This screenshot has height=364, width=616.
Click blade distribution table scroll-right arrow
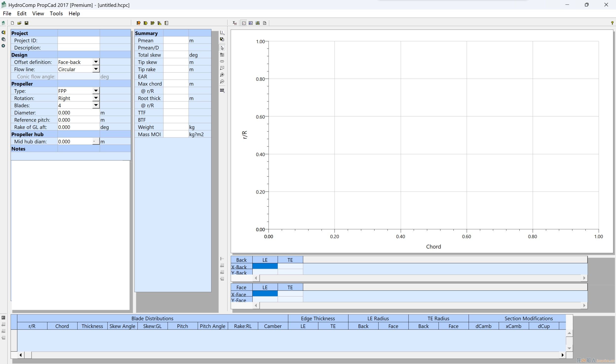point(563,355)
